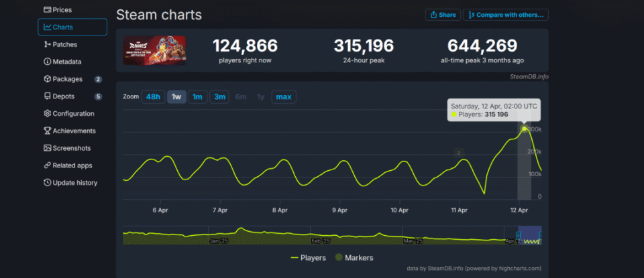Click the highcharts.com credit text

[474, 269]
